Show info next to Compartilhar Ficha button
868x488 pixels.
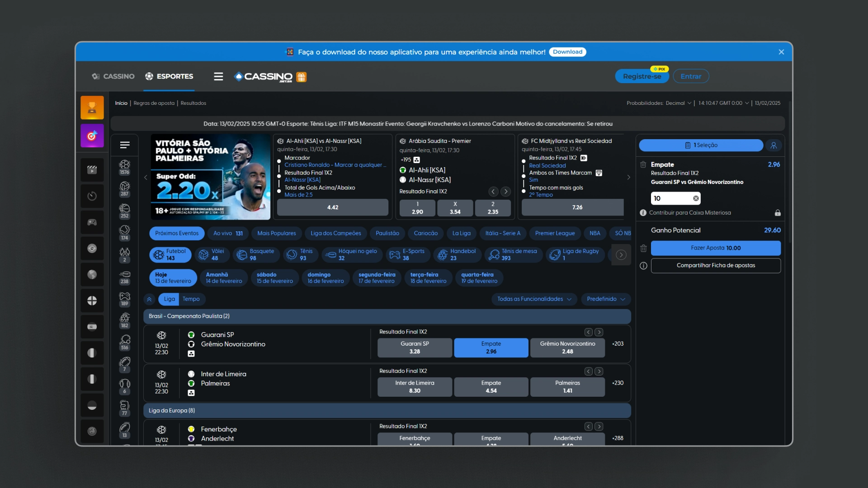click(x=643, y=266)
